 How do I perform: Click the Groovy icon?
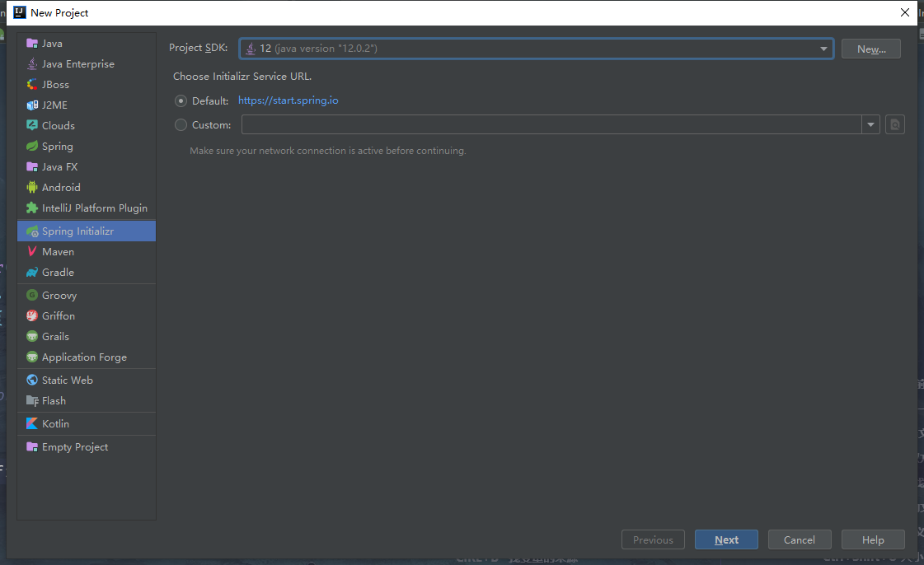point(32,295)
